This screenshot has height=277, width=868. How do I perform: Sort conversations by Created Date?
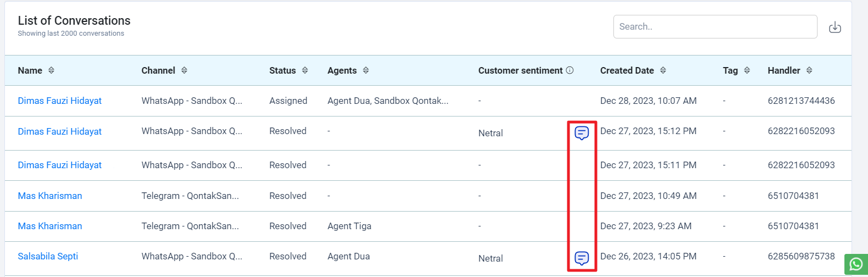663,70
